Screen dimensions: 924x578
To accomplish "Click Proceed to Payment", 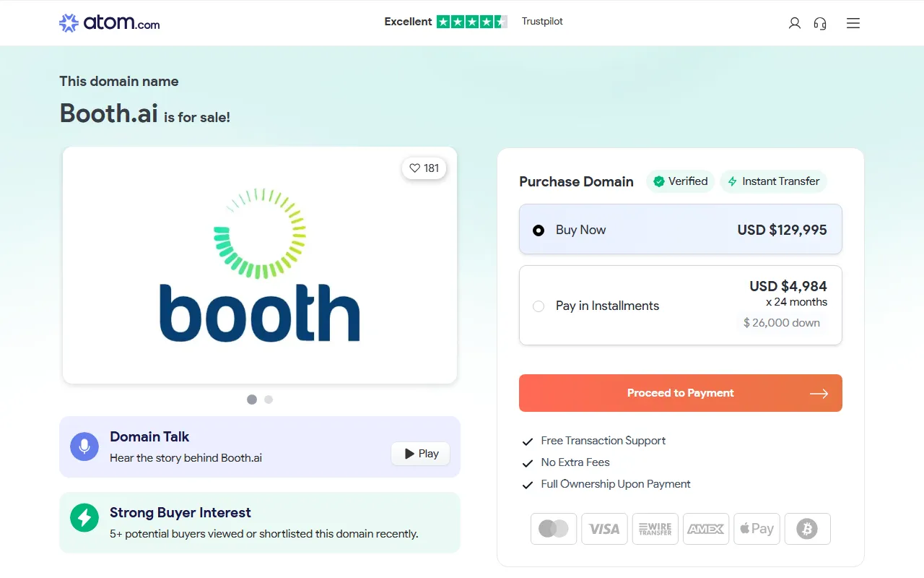I will (x=680, y=393).
